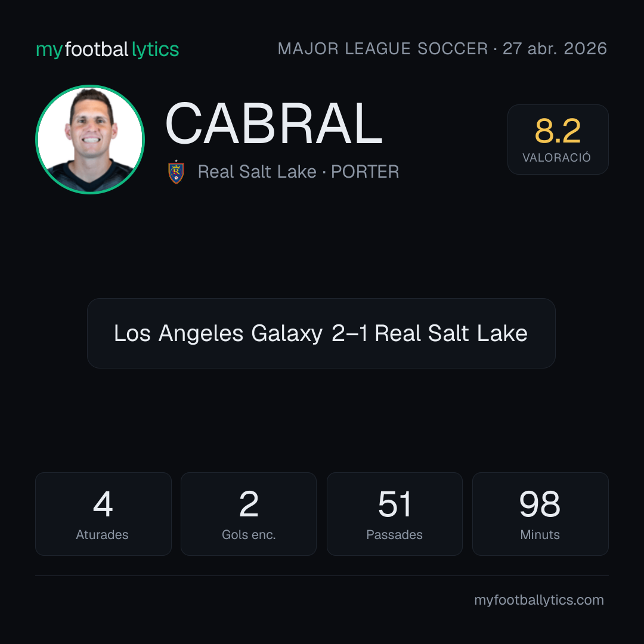Viewport: 644px width, 644px height.
Task: Visit the myfootballytics.com footer link
Action: 539,600
